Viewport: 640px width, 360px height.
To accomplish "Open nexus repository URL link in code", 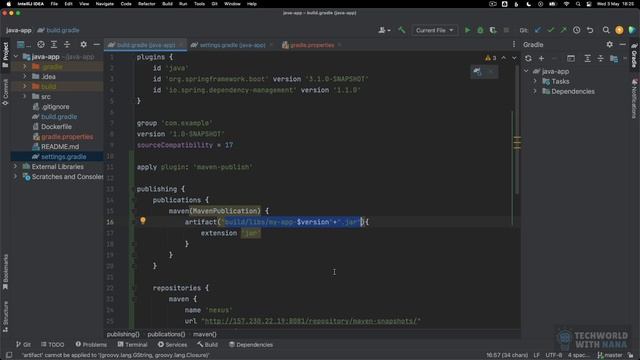I will pyautogui.click(x=311, y=321).
